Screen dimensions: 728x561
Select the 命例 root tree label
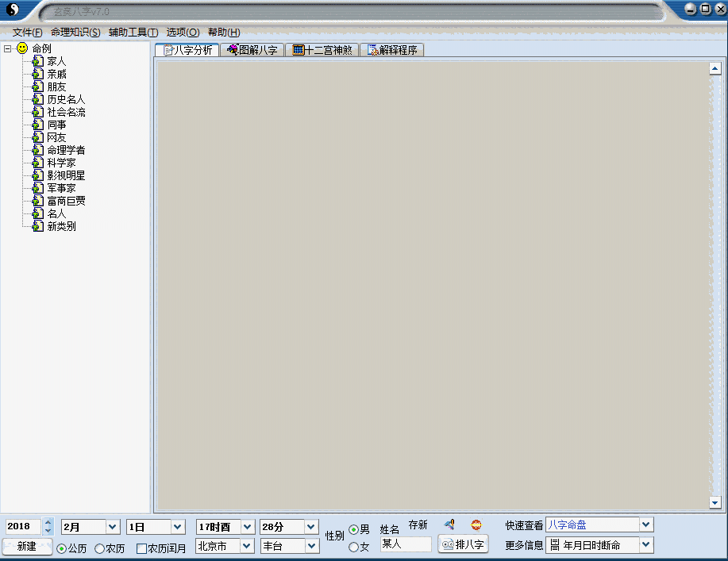click(x=42, y=48)
